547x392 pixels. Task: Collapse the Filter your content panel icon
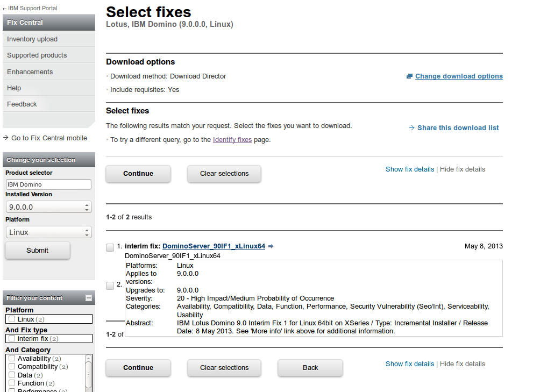89,298
